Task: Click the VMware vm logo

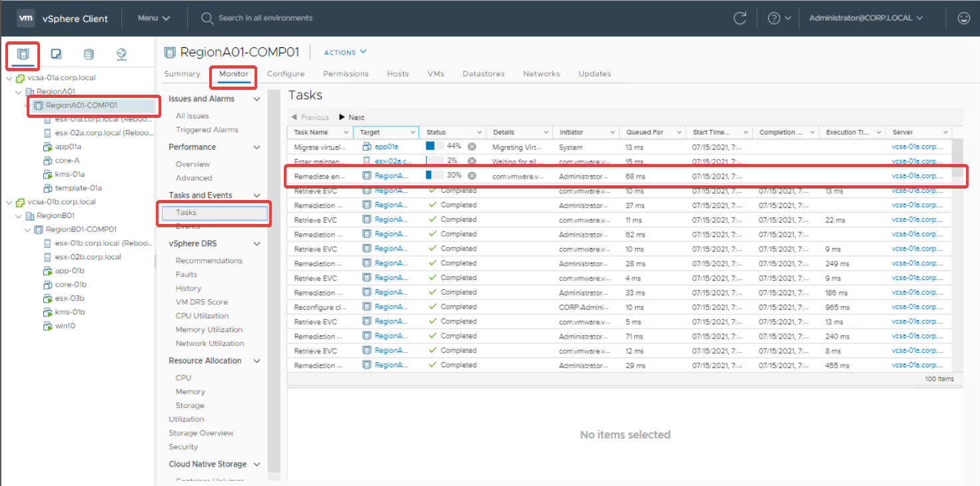Action: 25,18
